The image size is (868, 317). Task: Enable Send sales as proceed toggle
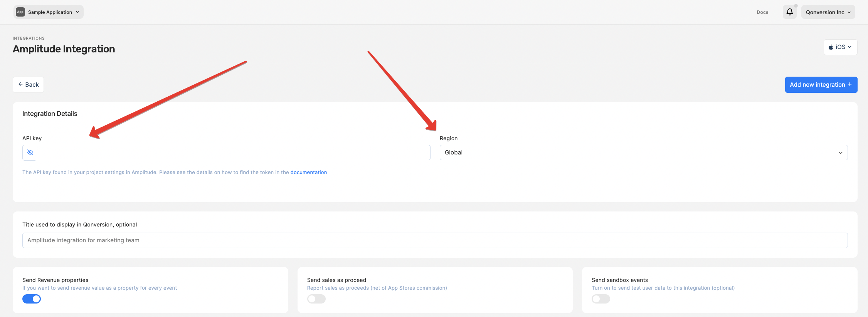(x=316, y=299)
